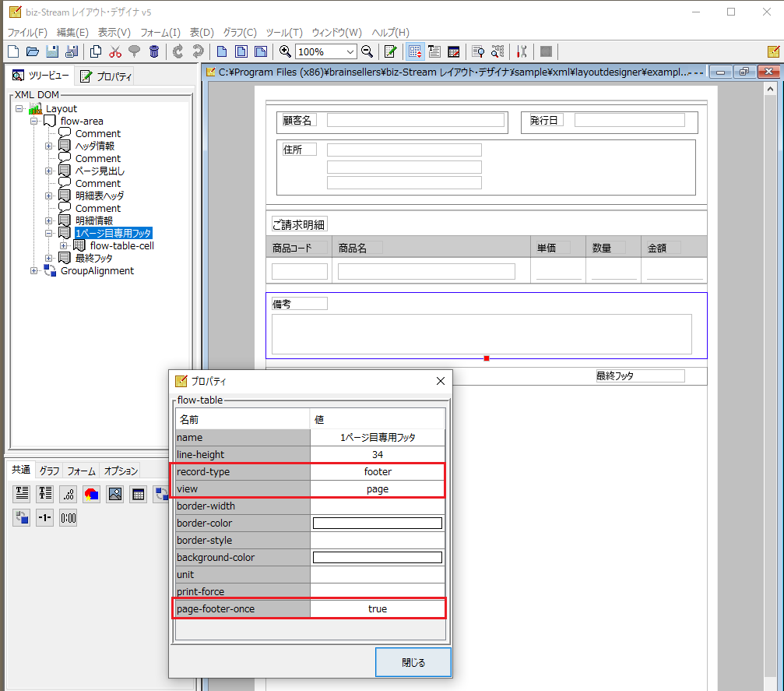Collapse the 1ページ目専用フッタ tree node
This screenshot has height=691, width=784.
tap(48, 233)
